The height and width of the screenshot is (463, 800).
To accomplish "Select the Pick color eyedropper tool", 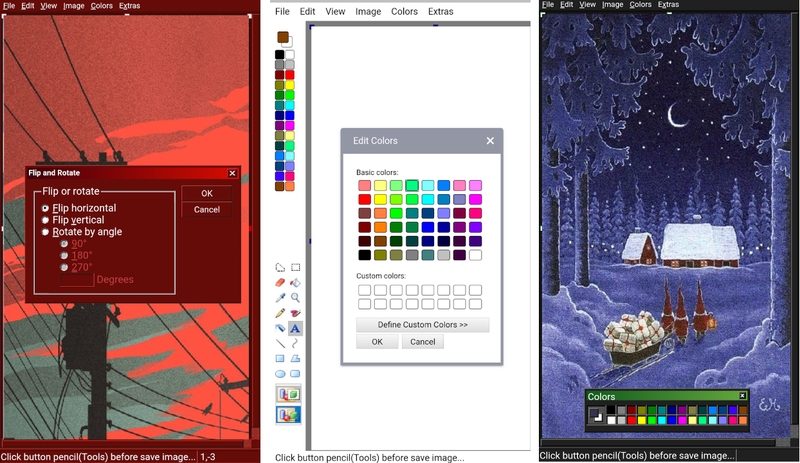I will pos(280,298).
